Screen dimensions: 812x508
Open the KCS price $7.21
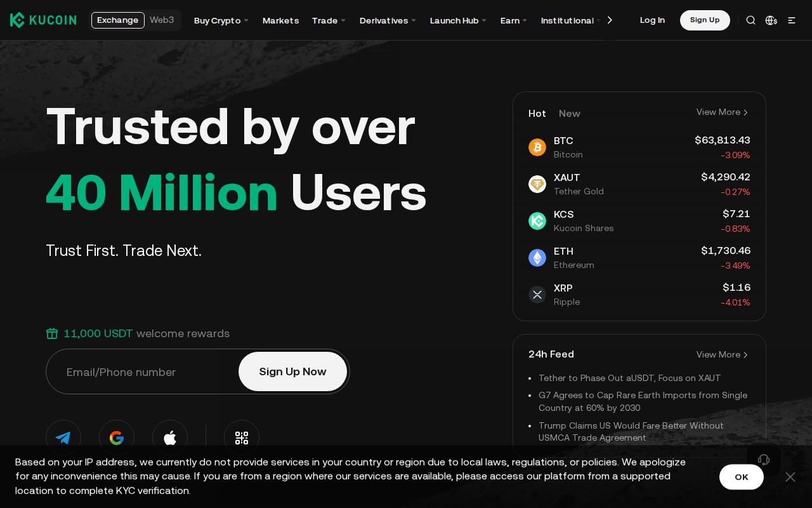point(737,214)
